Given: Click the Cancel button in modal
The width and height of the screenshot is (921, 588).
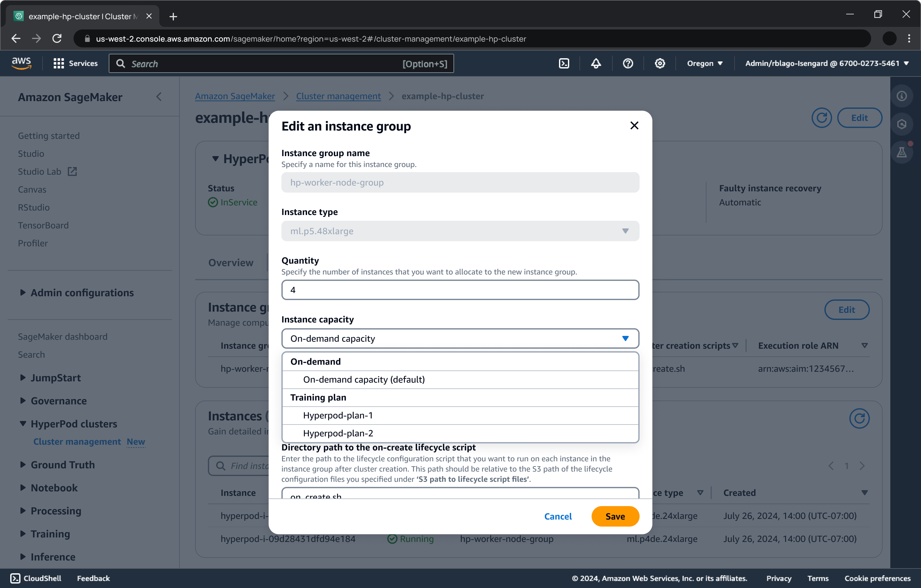Looking at the screenshot, I should (558, 516).
